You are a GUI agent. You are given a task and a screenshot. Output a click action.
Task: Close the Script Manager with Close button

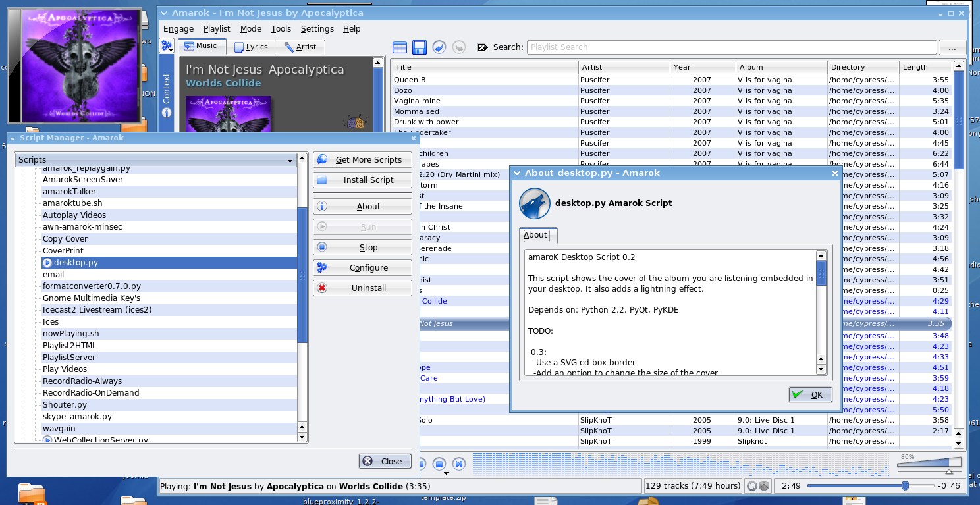point(385,462)
